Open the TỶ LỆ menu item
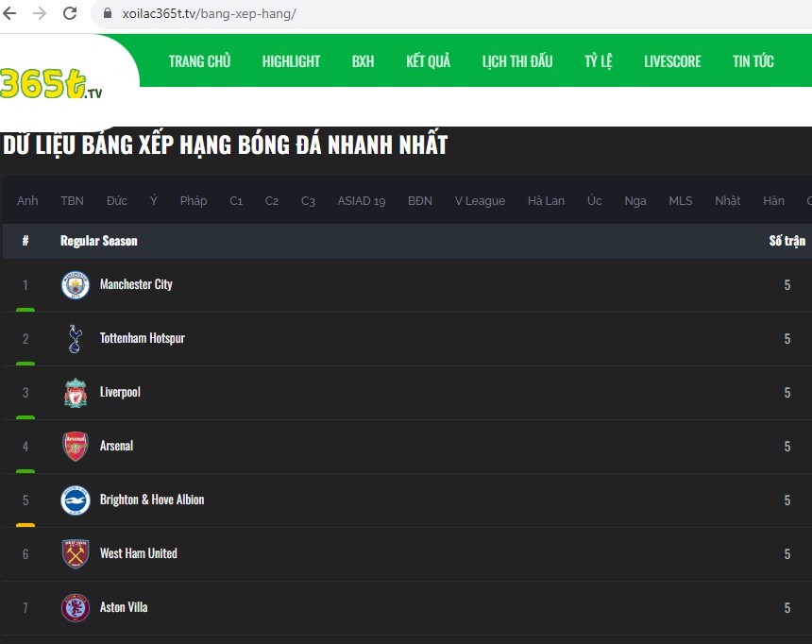Viewport: 812px width, 644px height. click(x=598, y=61)
